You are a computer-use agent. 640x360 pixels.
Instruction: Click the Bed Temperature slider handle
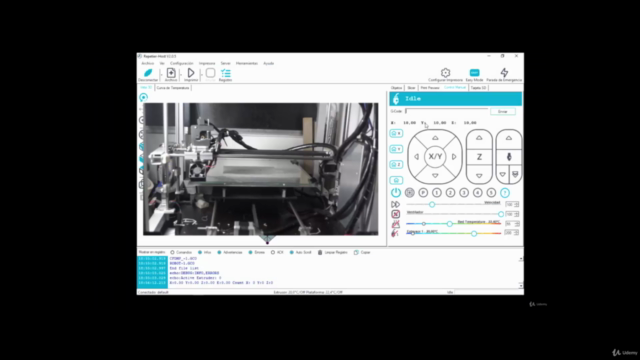pos(449,224)
